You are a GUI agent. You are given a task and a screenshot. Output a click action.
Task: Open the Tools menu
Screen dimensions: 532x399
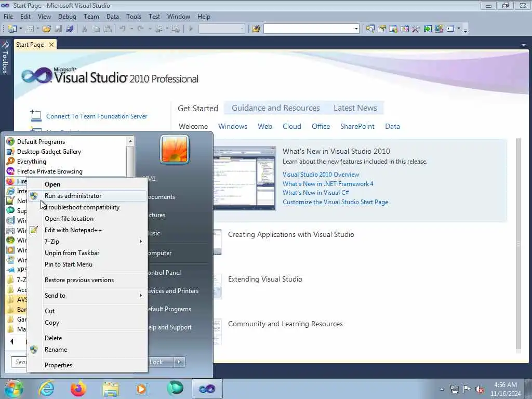click(x=134, y=16)
